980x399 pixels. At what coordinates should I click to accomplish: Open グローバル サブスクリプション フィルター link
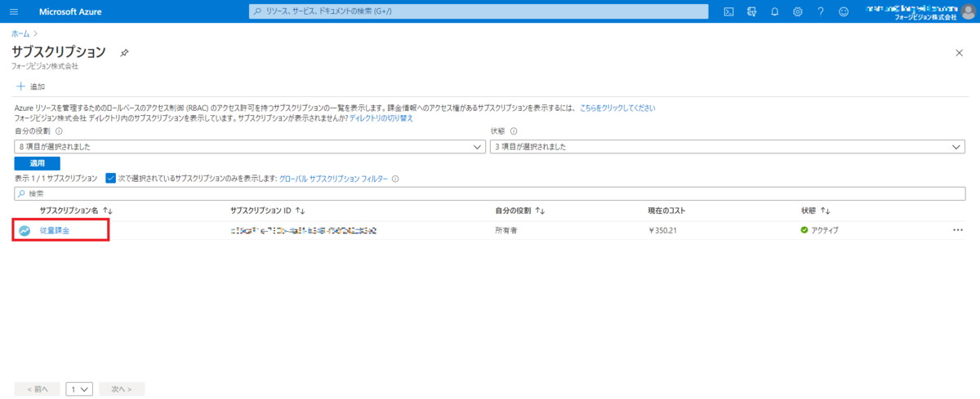coord(333,178)
